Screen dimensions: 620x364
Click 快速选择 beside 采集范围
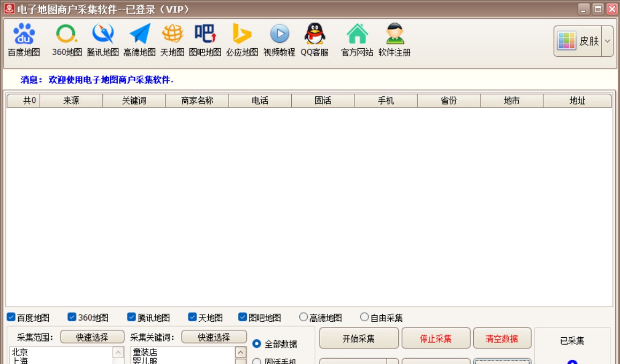92,337
